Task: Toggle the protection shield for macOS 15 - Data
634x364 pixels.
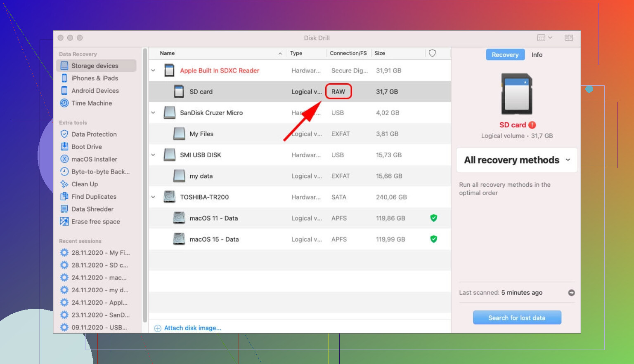Action: (x=433, y=239)
